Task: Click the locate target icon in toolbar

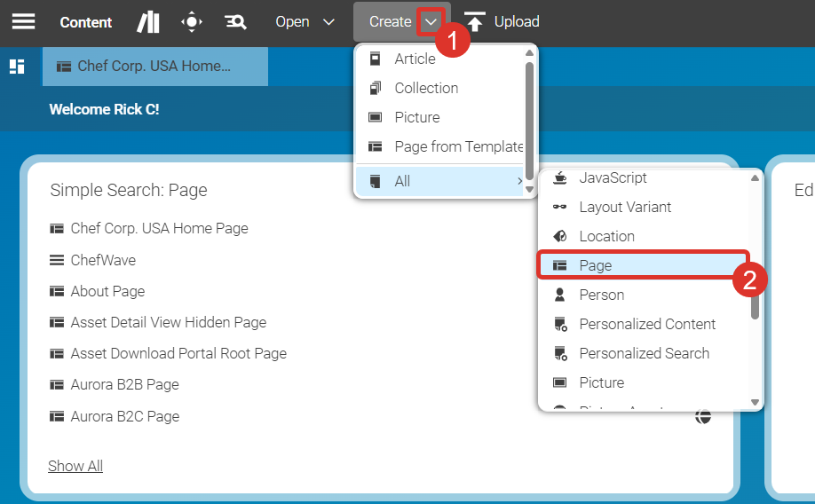Action: (x=192, y=21)
